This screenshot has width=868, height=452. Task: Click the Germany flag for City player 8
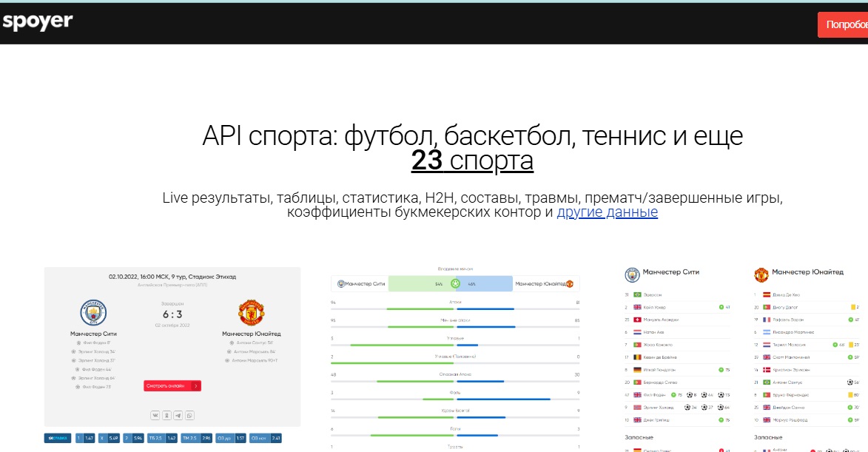click(637, 370)
